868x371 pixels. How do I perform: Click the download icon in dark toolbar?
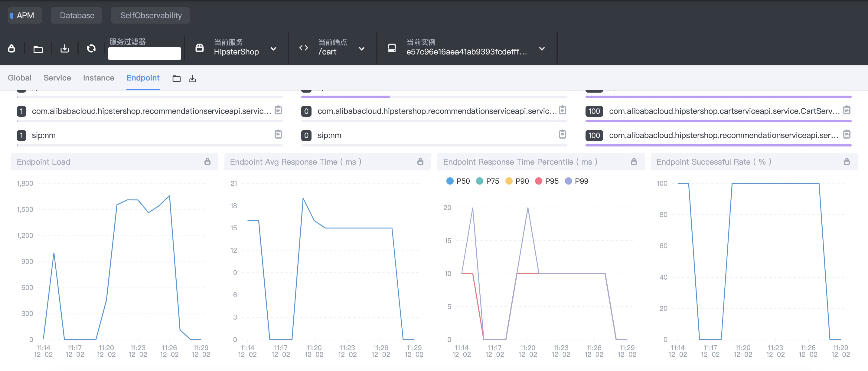tap(65, 48)
